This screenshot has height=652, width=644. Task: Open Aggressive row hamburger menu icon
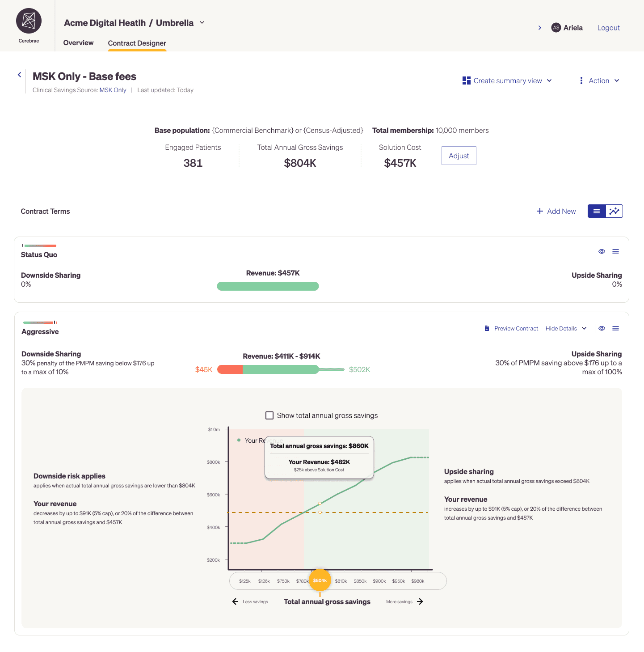coord(616,328)
